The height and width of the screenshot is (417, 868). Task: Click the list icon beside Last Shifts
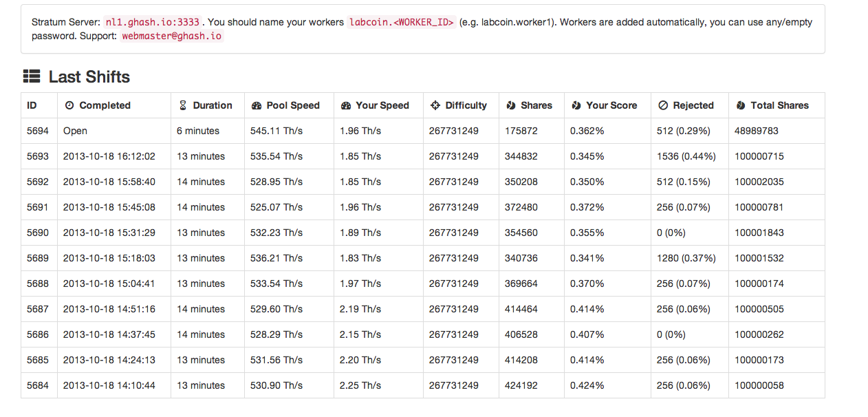coord(32,76)
